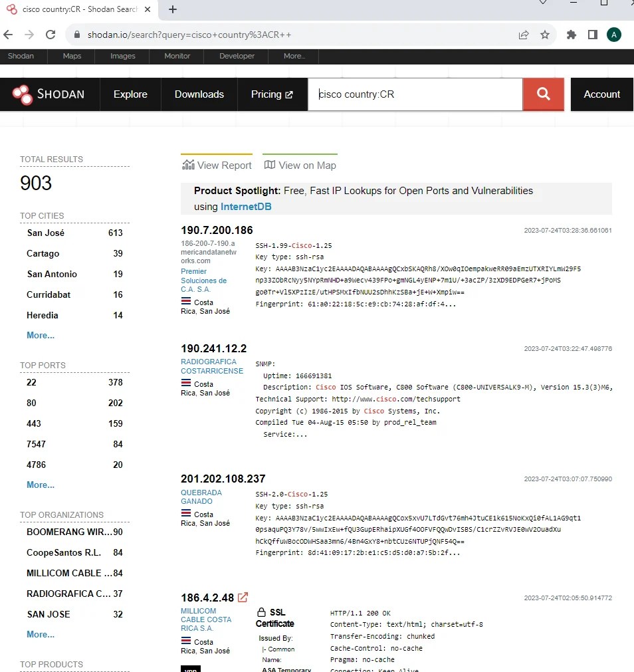This screenshot has height=672, width=634.
Task: Open result 190.7.200.186
Action: point(217,230)
